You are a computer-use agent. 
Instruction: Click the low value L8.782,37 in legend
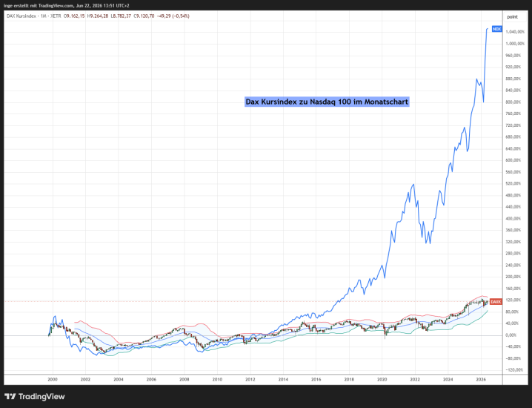(121, 16)
